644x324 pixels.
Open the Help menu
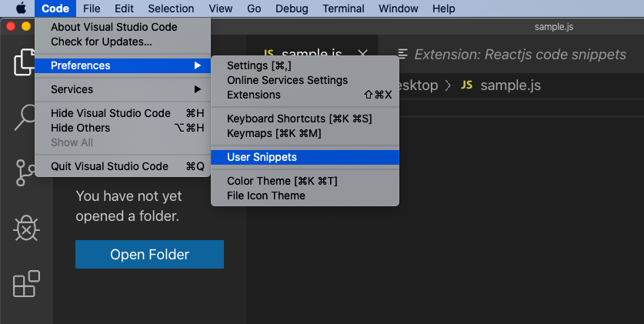pyautogui.click(x=444, y=8)
